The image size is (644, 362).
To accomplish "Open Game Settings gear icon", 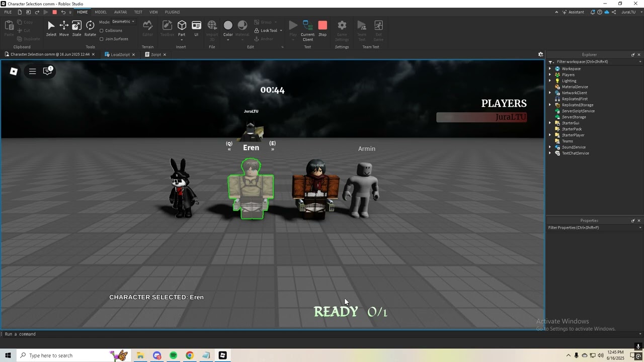I will tap(342, 25).
